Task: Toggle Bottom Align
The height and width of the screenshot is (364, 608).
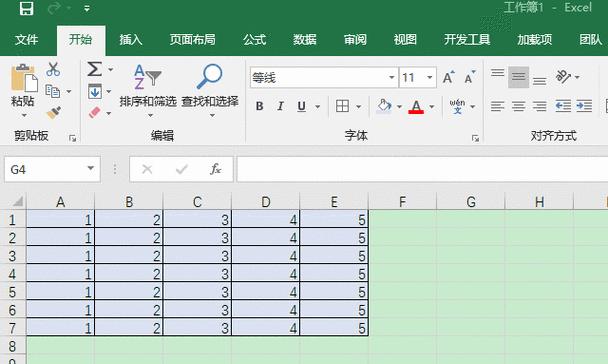Action: point(539,81)
